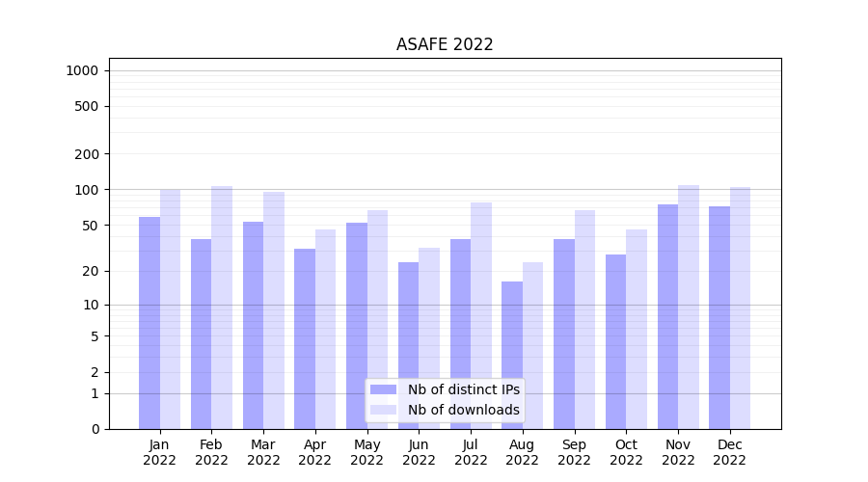Click the 'Nb of downloads' legend swatch
868x482 pixels.
(x=383, y=410)
